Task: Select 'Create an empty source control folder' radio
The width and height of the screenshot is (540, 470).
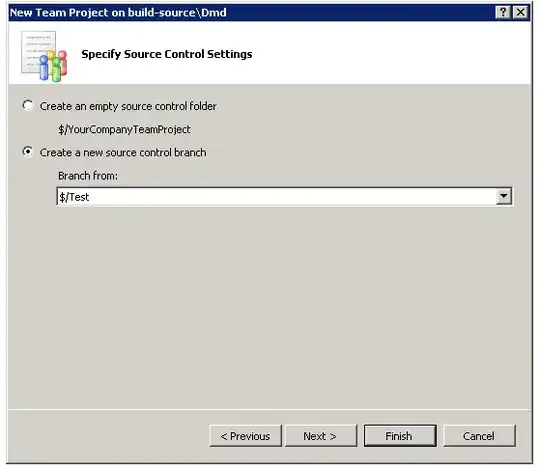Action: [28, 106]
